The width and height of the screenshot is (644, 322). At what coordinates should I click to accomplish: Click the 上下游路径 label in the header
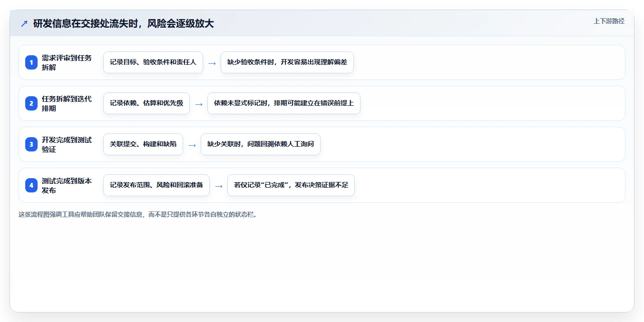[609, 21]
